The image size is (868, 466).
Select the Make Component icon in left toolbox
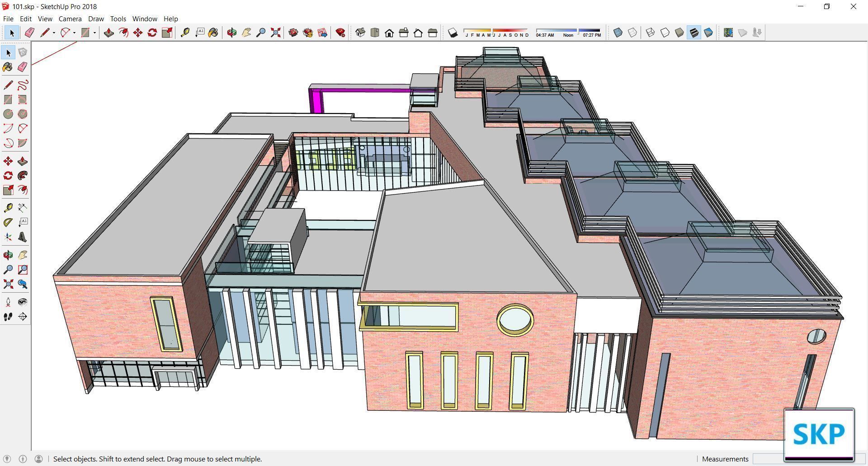(23, 52)
